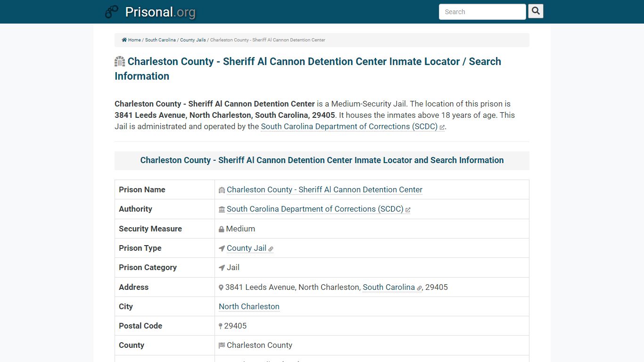Click the Prison Category row label
This screenshot has height=362, width=644.
coord(148,267)
